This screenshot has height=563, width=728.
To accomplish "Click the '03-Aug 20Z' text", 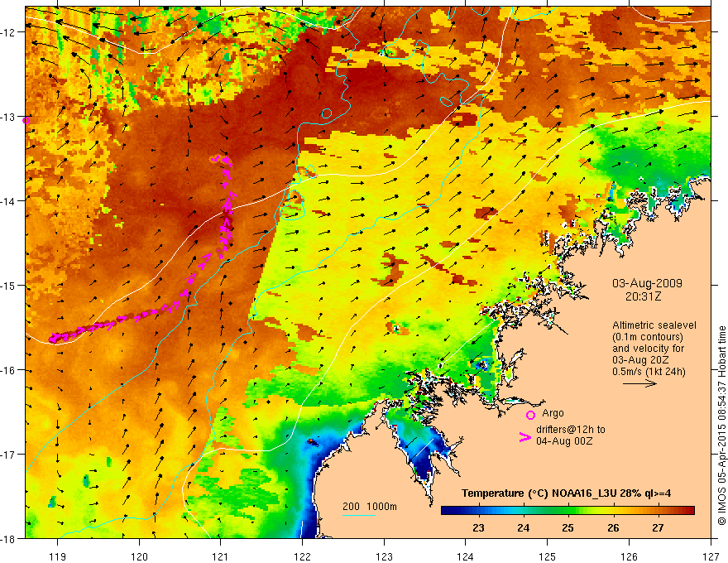I will pos(640,360).
